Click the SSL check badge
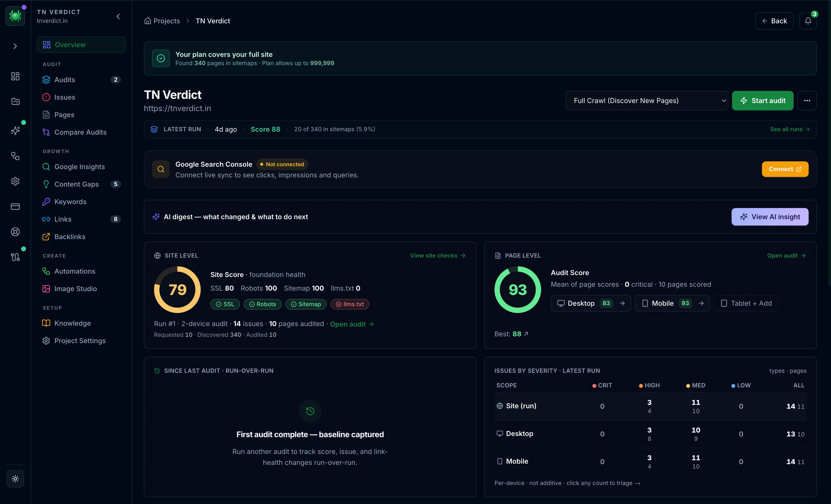The height and width of the screenshot is (504, 831). coord(225,304)
